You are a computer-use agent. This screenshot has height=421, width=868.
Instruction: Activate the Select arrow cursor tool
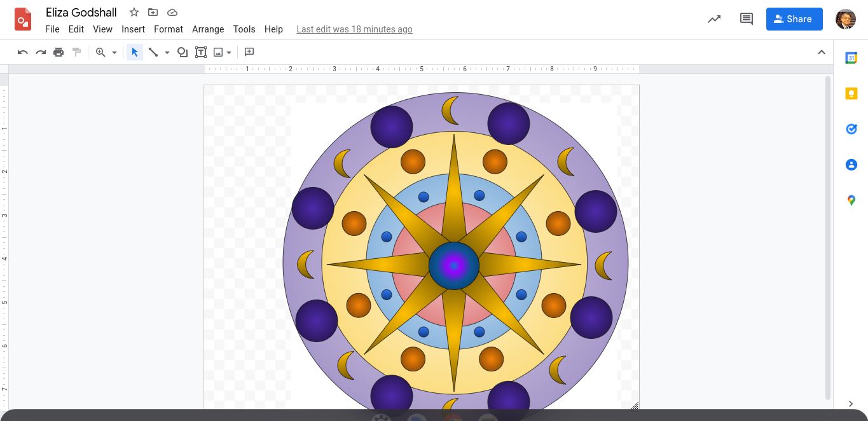(134, 52)
